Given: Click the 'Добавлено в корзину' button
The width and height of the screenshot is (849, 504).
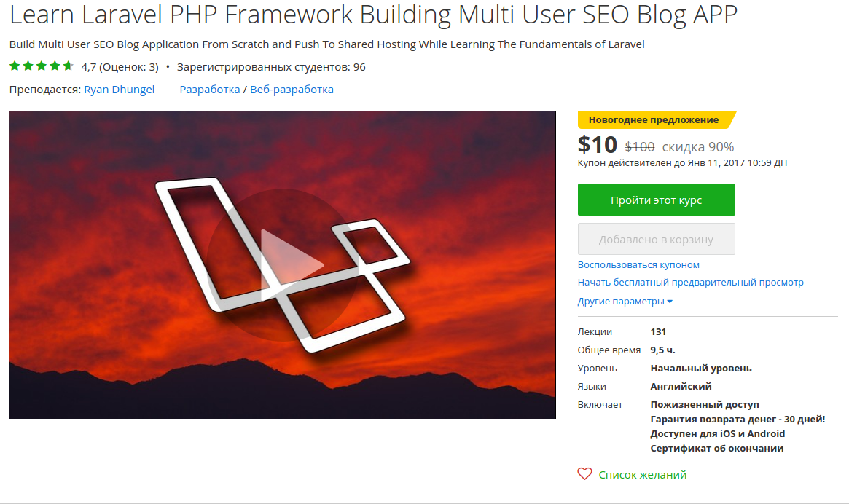Looking at the screenshot, I should pos(656,239).
